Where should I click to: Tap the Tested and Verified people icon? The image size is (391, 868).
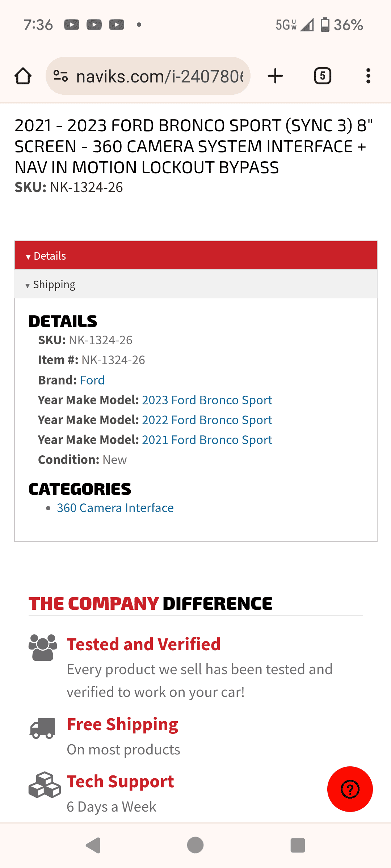[x=43, y=647]
